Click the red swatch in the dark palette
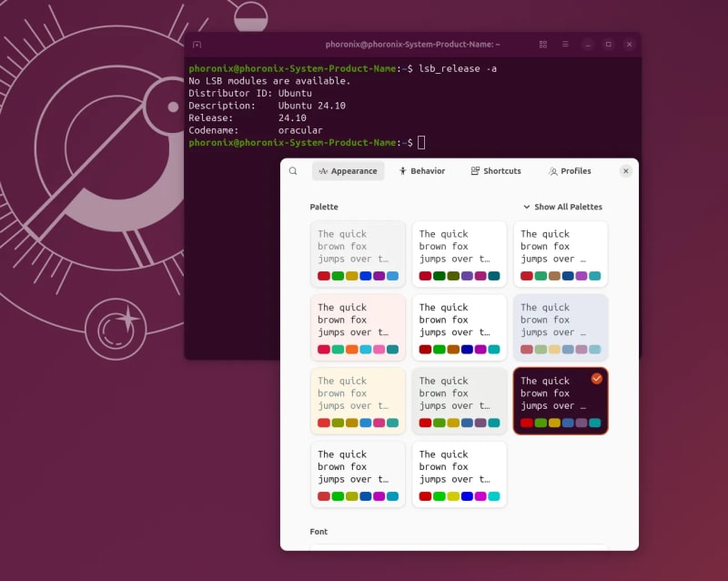 coord(527,423)
